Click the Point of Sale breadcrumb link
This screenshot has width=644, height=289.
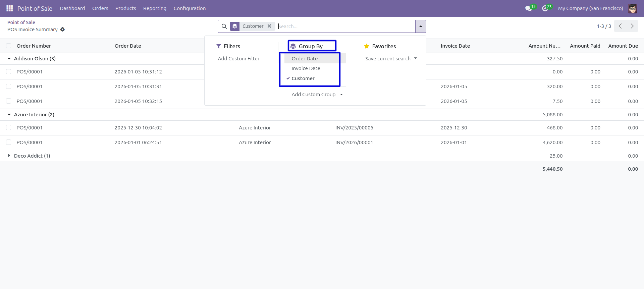21,22
